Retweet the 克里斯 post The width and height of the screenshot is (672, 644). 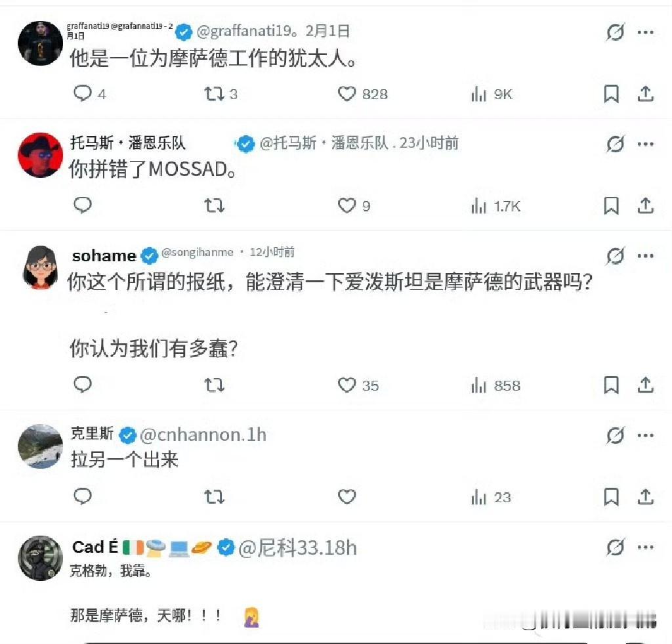(214, 497)
